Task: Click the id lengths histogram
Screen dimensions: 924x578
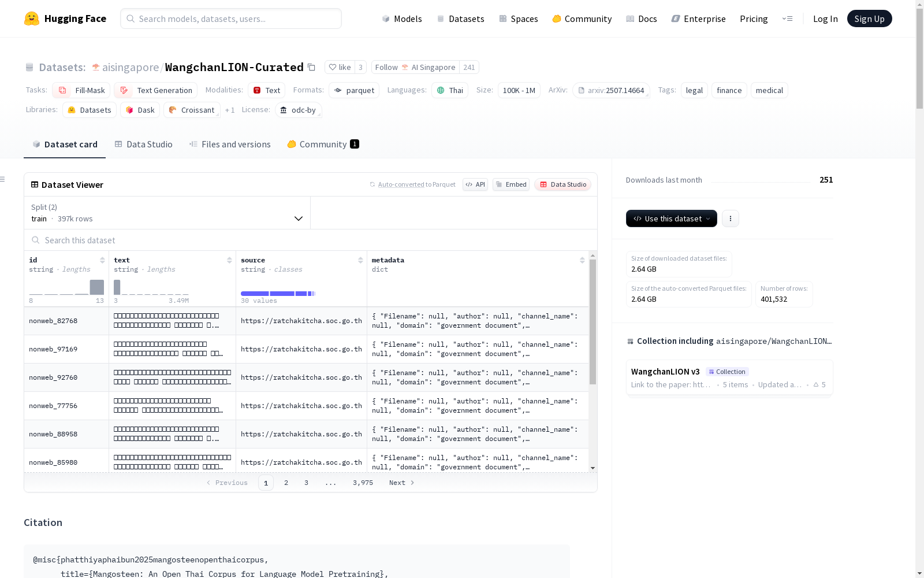Action: point(66,287)
